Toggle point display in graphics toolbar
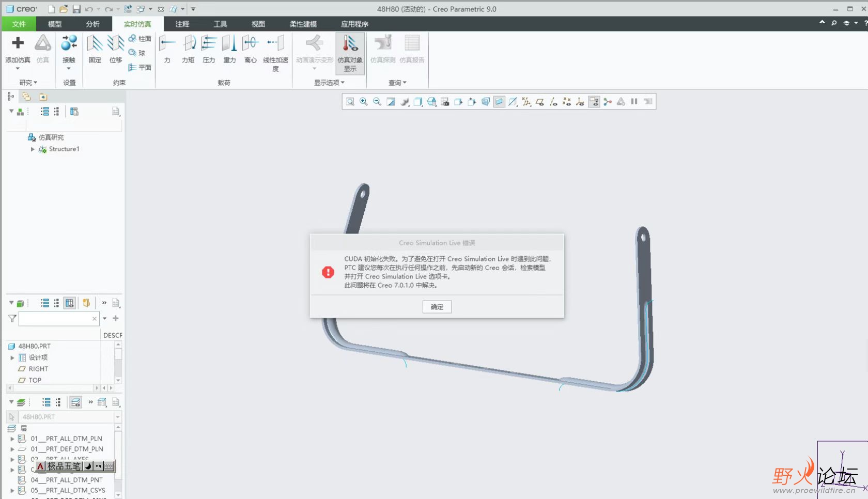The height and width of the screenshot is (499, 868). [567, 102]
